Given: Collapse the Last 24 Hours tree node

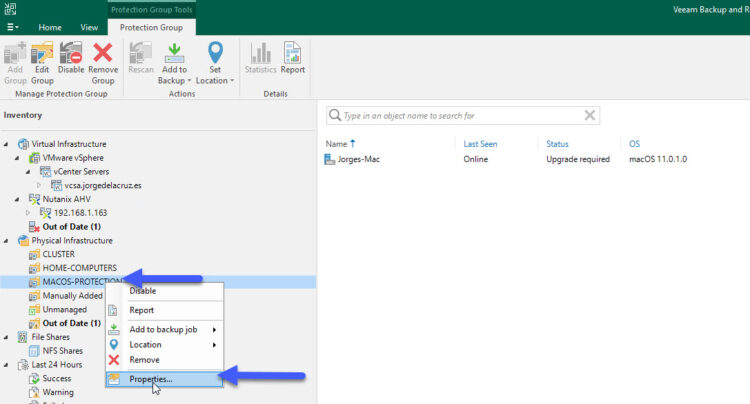Looking at the screenshot, I should point(6,365).
